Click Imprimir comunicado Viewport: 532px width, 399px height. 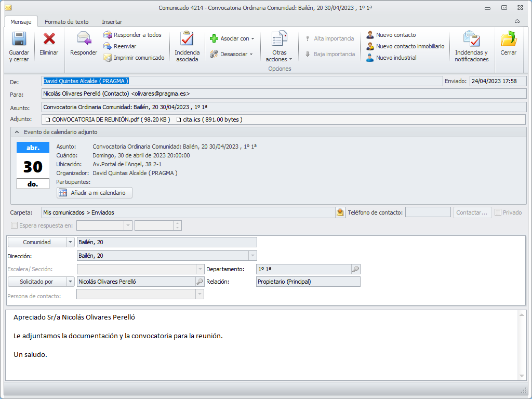coord(134,58)
